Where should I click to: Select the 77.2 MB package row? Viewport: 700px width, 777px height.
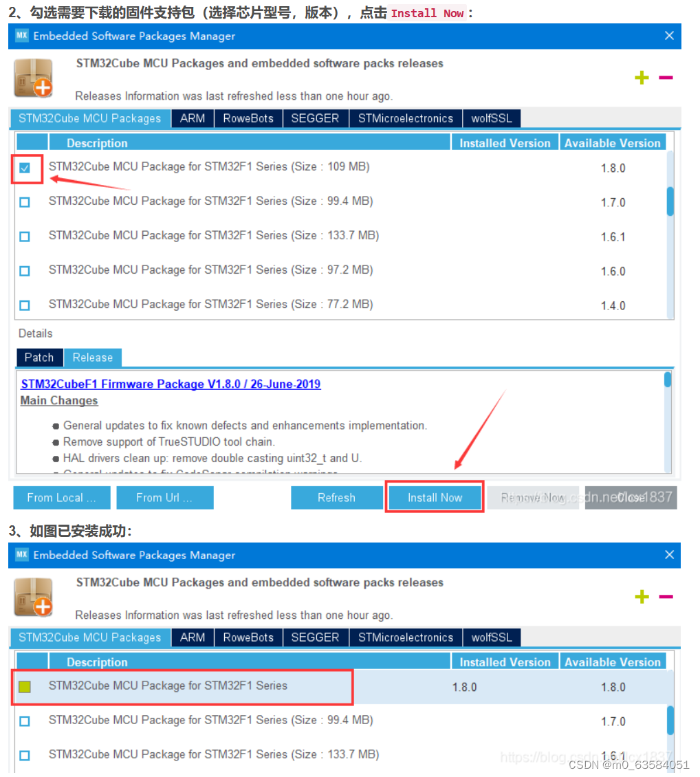click(342, 305)
